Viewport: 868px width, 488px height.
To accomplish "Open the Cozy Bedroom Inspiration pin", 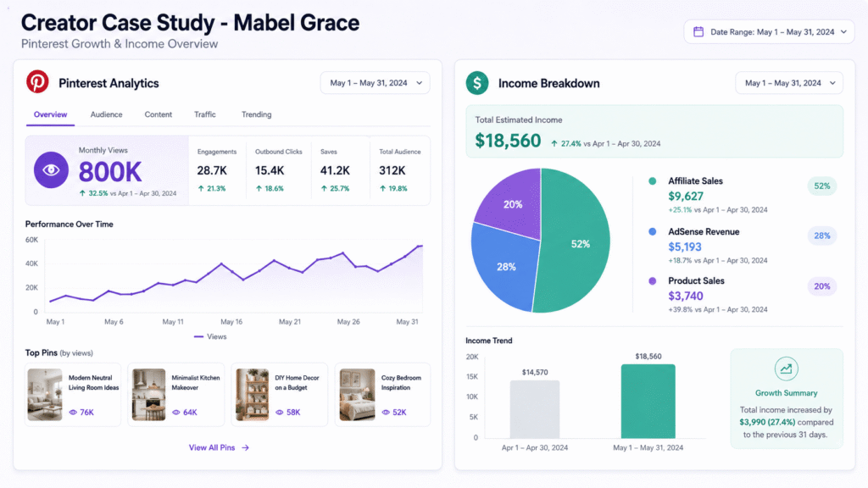I will click(x=382, y=395).
